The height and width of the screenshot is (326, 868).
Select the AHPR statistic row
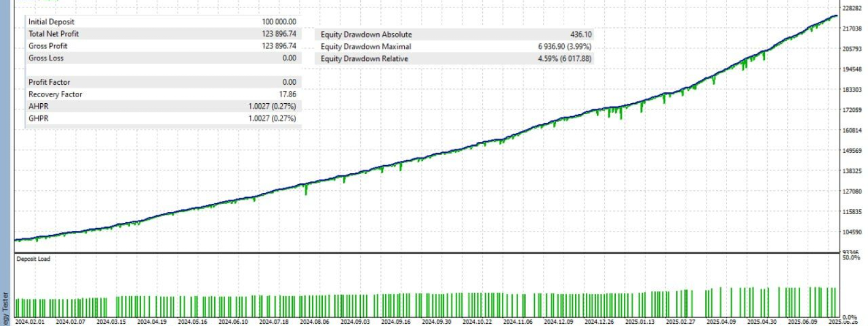point(163,106)
